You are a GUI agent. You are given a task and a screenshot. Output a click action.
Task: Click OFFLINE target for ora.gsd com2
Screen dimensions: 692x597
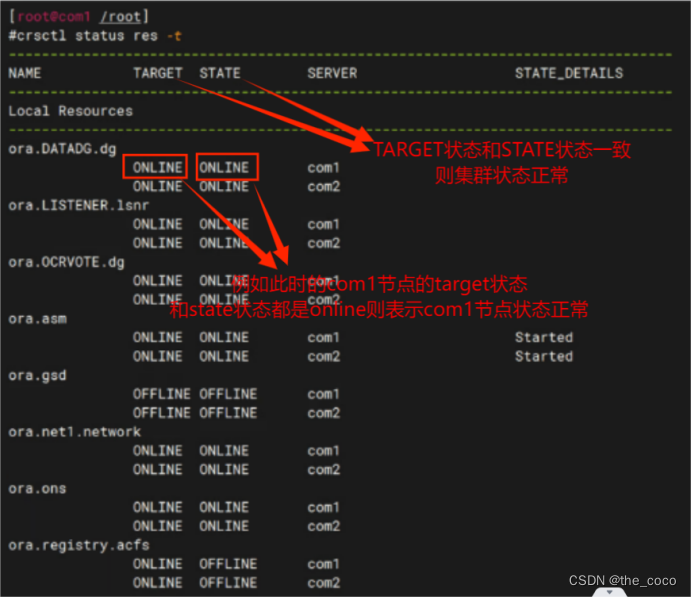pyautogui.click(x=162, y=413)
